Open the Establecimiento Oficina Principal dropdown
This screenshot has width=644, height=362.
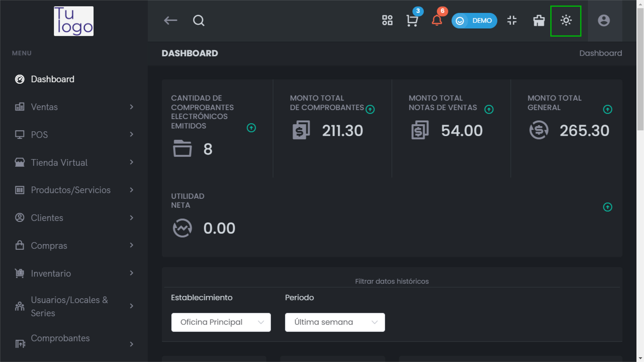[221, 322]
